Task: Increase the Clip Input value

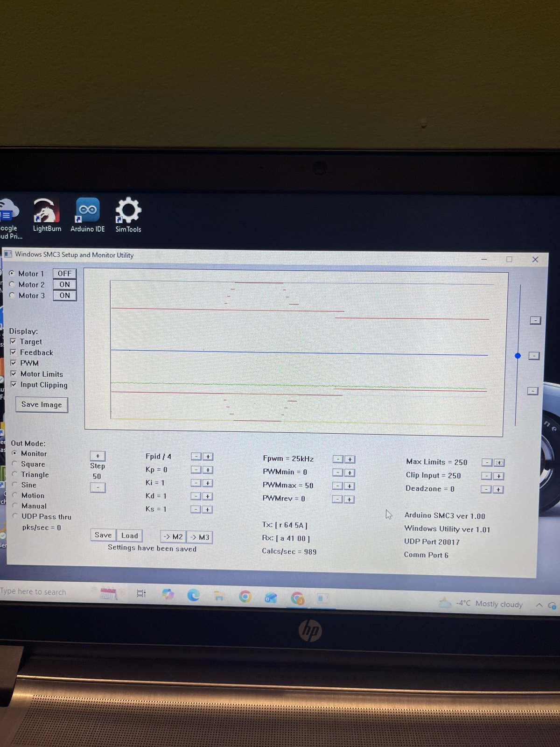Action: 499,476
